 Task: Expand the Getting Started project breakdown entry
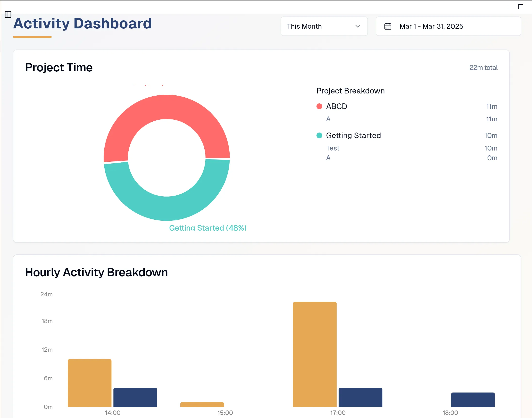(353, 135)
